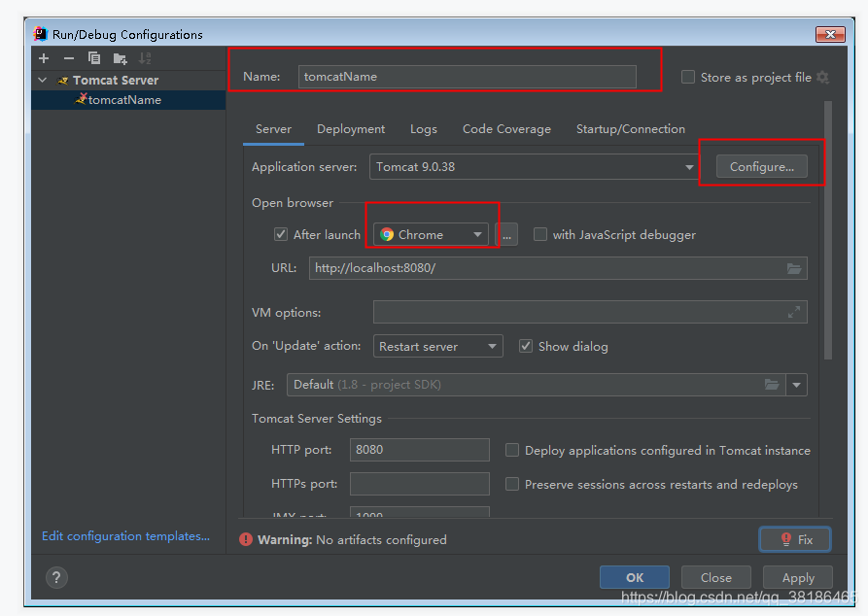Viewport: 868px width, 616px height.
Task: Select Tomcat Server group label
Action: [x=116, y=81]
